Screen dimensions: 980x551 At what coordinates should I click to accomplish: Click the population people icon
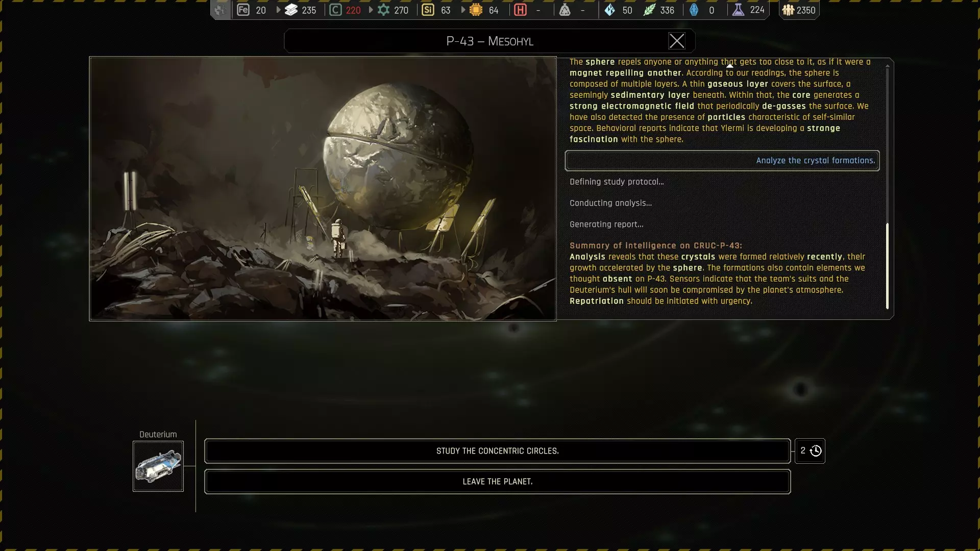[x=788, y=10]
